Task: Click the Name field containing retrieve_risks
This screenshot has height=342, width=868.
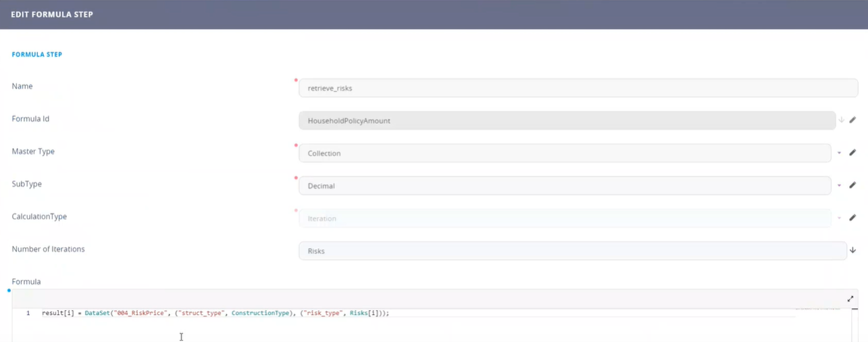Action: (578, 88)
